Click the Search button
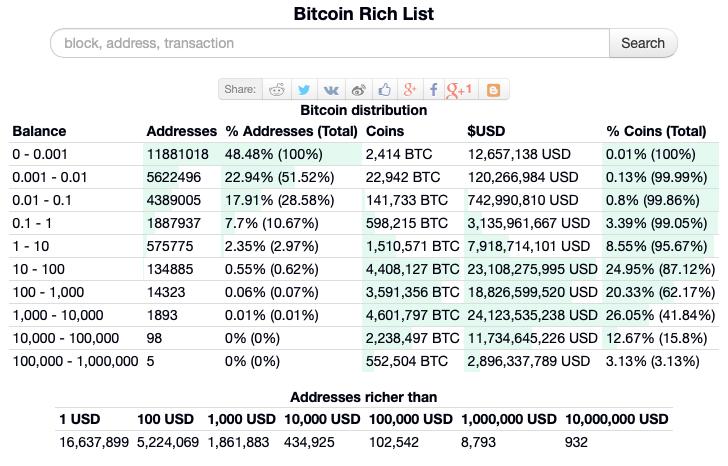This screenshot has width=728, height=466. tap(643, 43)
